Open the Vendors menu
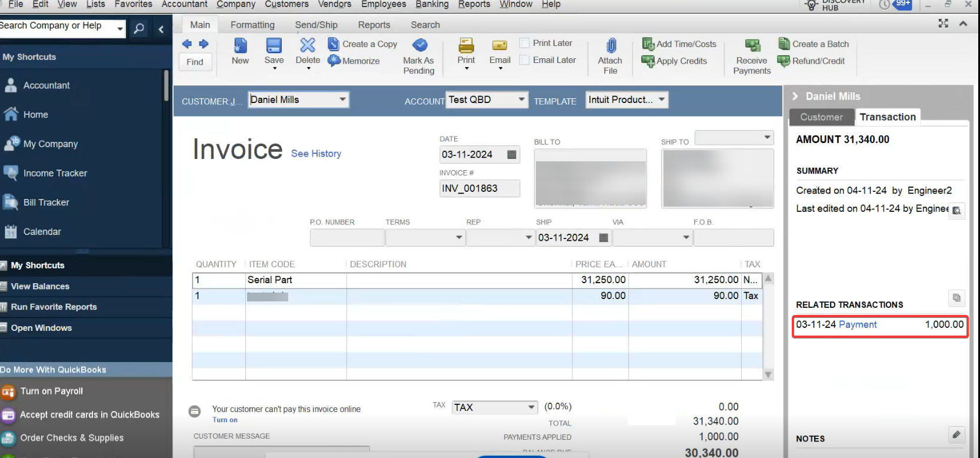The height and width of the screenshot is (458, 980). point(334,4)
